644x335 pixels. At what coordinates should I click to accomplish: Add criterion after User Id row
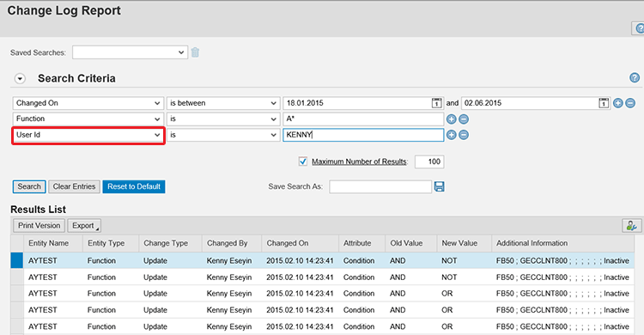pos(452,135)
